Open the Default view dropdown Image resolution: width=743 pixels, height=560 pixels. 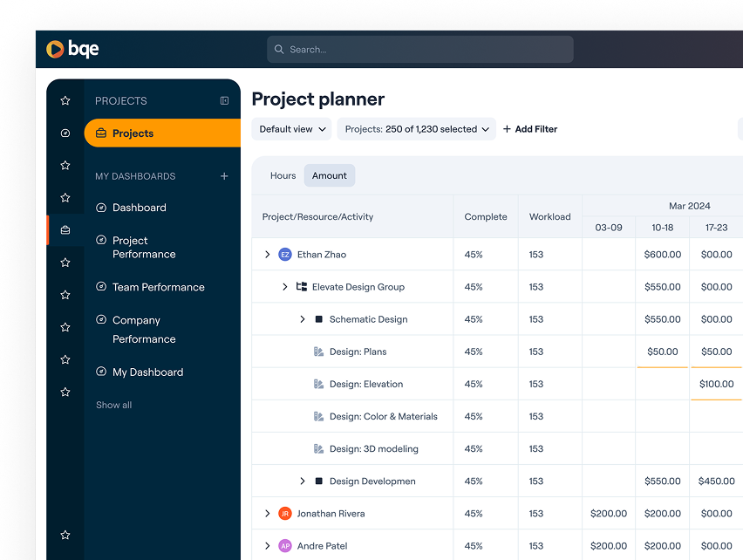point(292,129)
